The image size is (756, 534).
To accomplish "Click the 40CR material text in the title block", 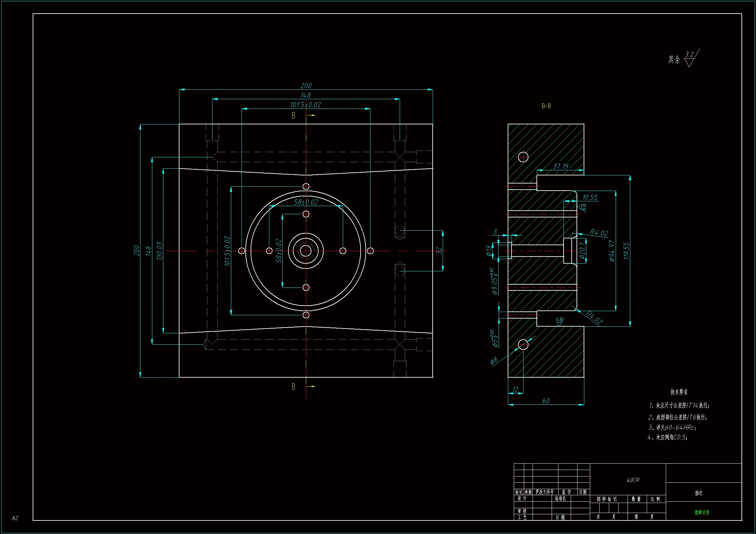I will tap(633, 480).
